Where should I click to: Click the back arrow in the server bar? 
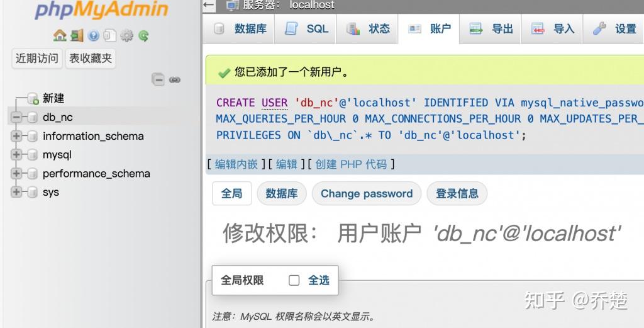(209, 5)
